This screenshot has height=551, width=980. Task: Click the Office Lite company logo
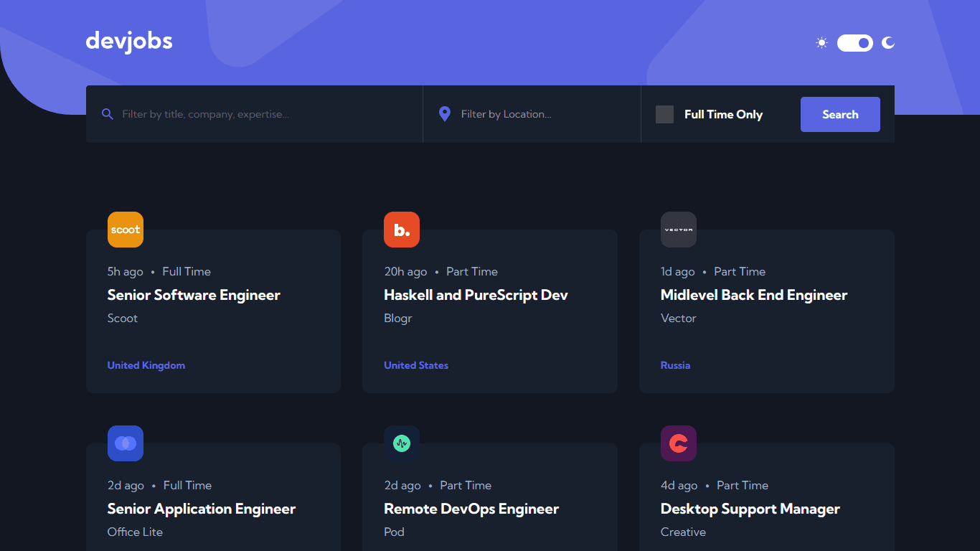(x=125, y=443)
